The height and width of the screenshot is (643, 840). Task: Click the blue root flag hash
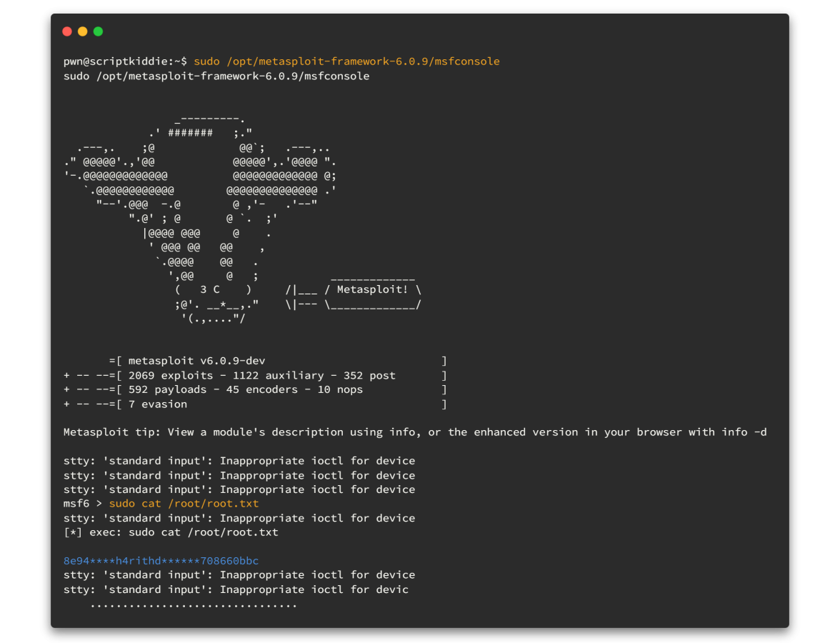[161, 561]
